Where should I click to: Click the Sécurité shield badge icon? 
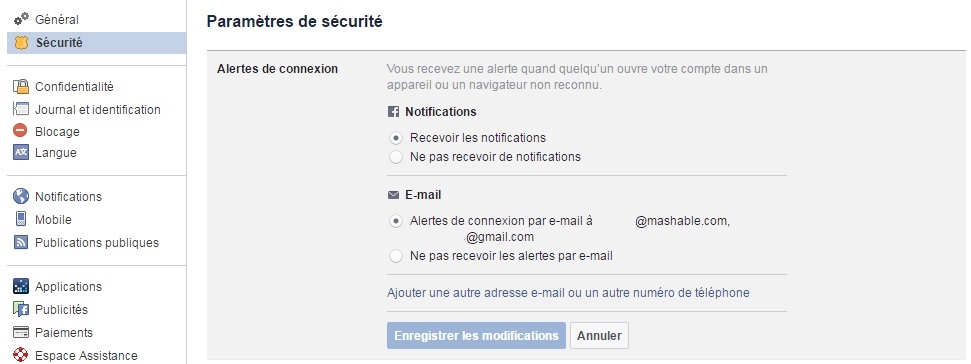click(x=21, y=43)
